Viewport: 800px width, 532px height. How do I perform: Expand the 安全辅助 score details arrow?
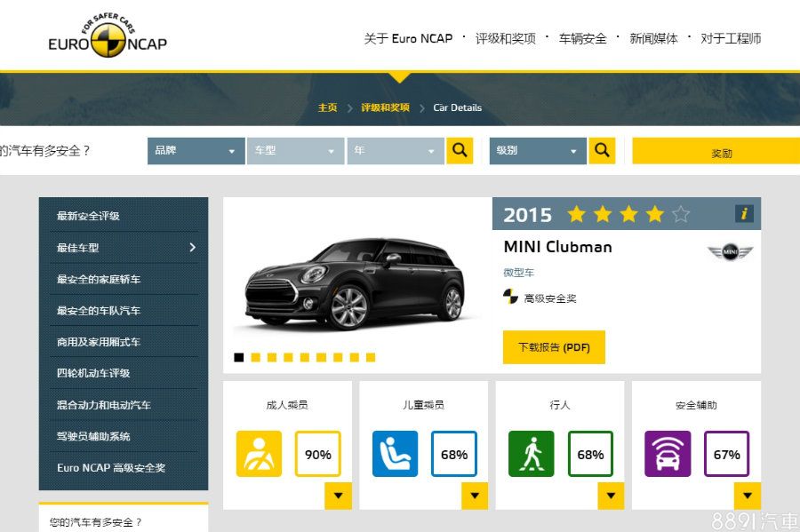tap(747, 496)
